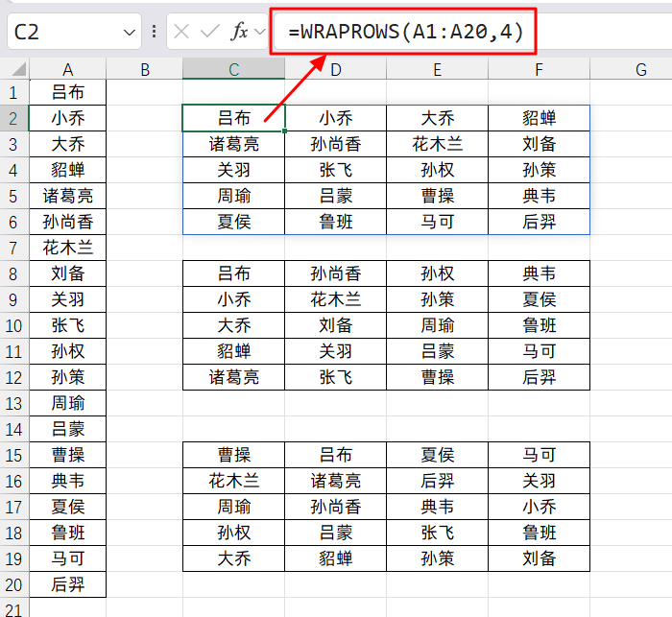Click the Name Box showing C2
The height and width of the screenshot is (617, 672).
point(74,32)
